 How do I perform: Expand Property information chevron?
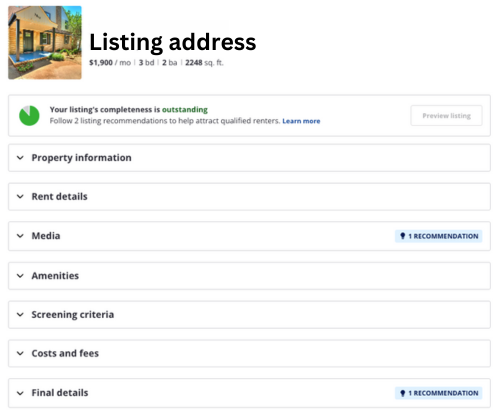click(x=20, y=158)
